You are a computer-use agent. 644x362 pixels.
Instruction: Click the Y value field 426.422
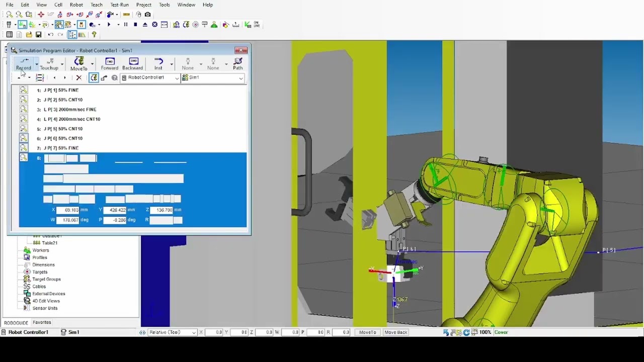[x=115, y=210]
